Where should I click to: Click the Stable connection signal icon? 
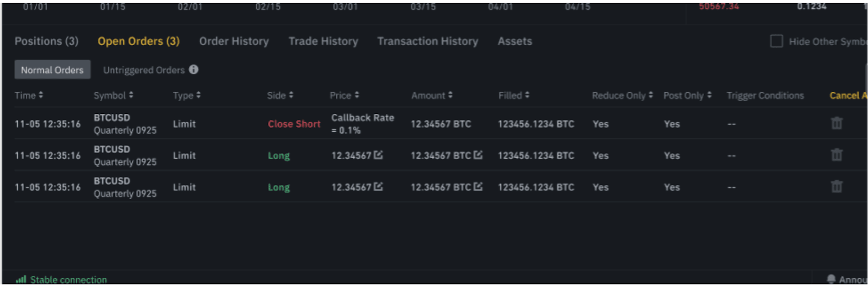tap(21, 279)
